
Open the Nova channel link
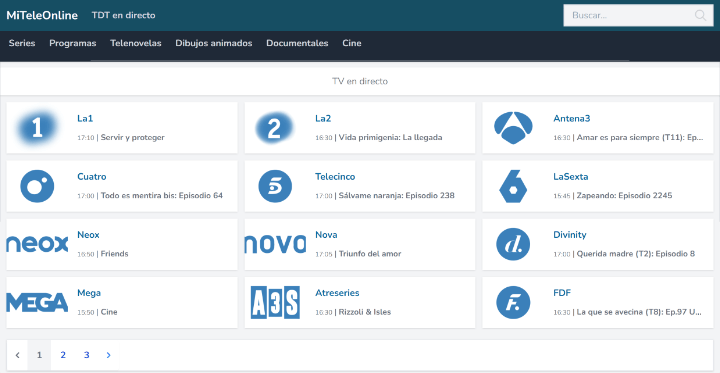tap(326, 235)
